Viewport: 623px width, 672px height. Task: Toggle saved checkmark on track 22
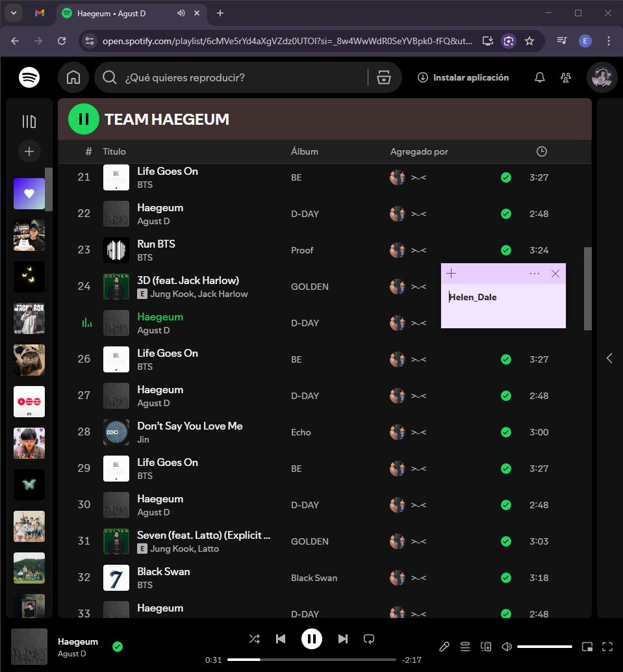[506, 214]
